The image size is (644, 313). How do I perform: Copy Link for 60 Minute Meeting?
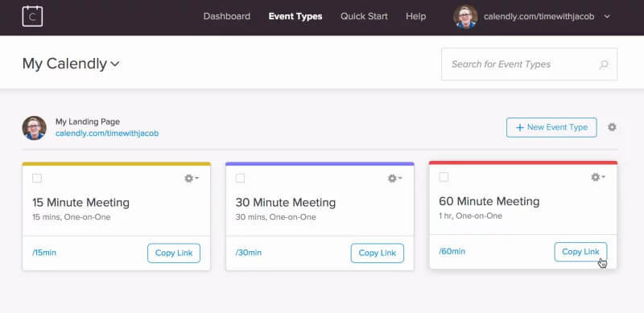point(580,252)
